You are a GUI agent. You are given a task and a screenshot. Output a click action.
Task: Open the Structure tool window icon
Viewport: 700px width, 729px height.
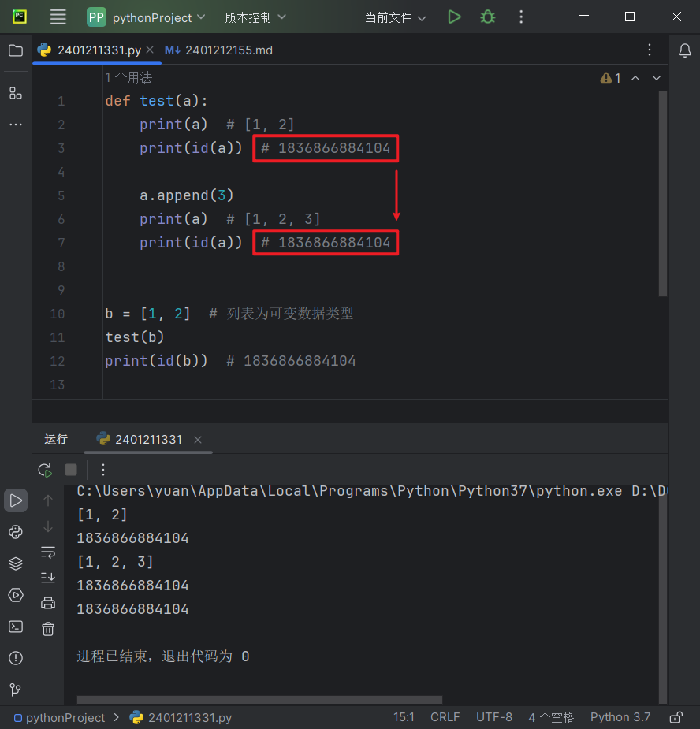tap(16, 93)
